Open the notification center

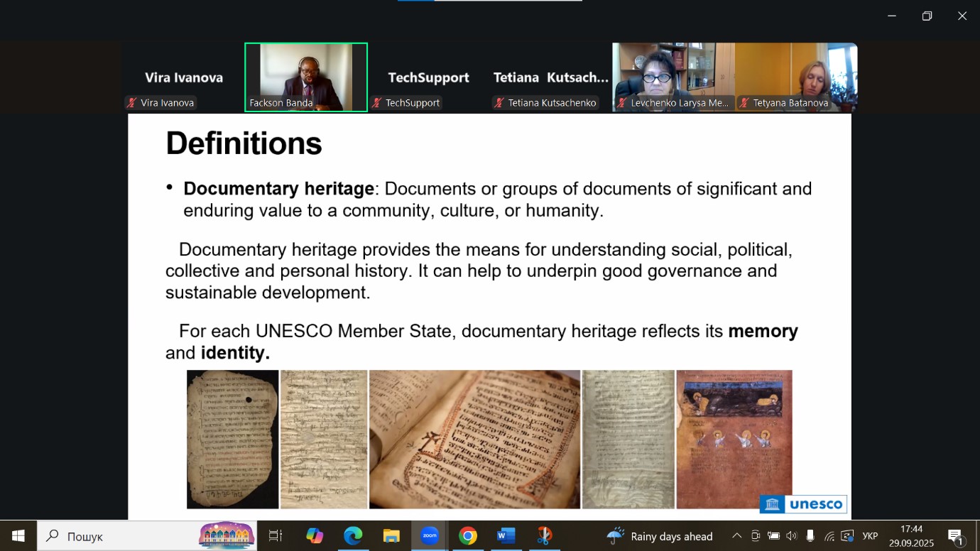(956, 536)
